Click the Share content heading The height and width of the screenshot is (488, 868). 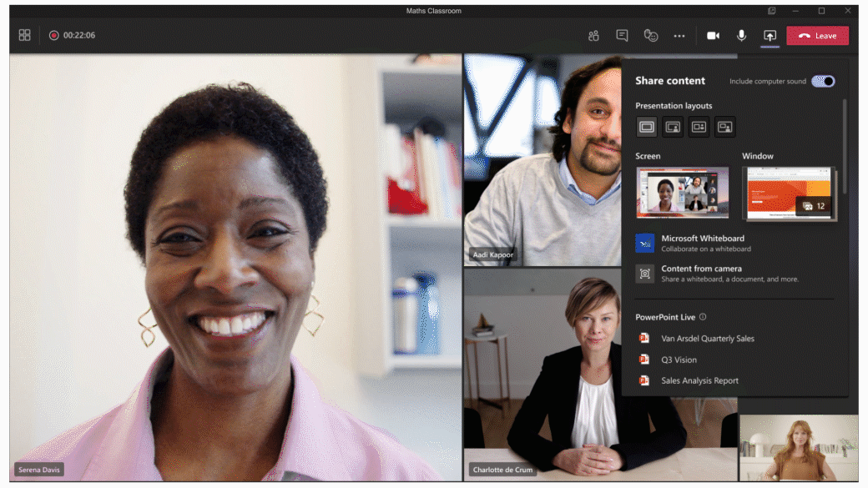pos(670,81)
